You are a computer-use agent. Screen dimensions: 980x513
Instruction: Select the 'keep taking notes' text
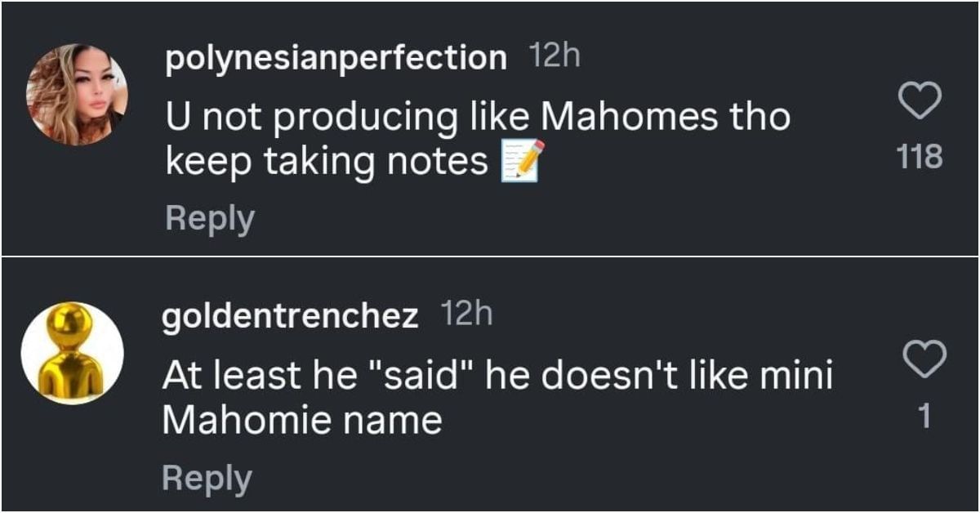[x=327, y=163]
